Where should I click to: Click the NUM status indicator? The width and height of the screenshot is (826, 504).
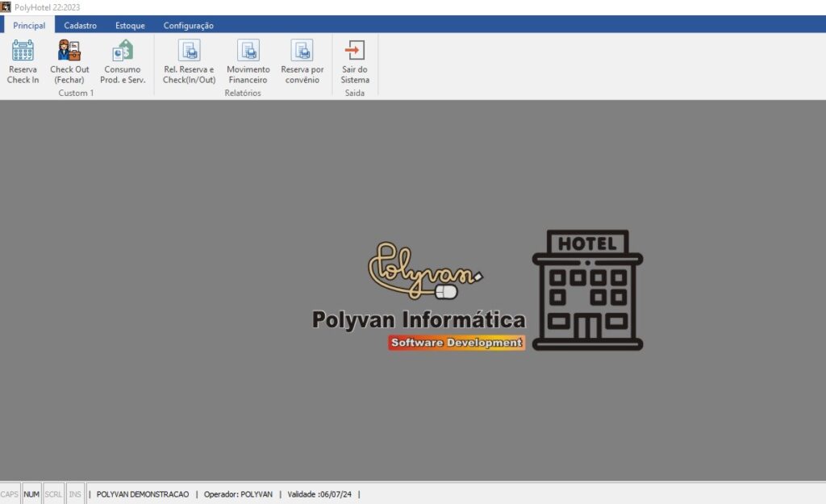click(31, 494)
